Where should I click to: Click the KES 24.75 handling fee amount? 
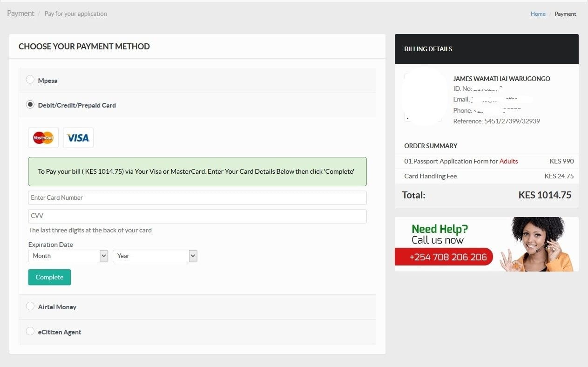click(x=559, y=176)
